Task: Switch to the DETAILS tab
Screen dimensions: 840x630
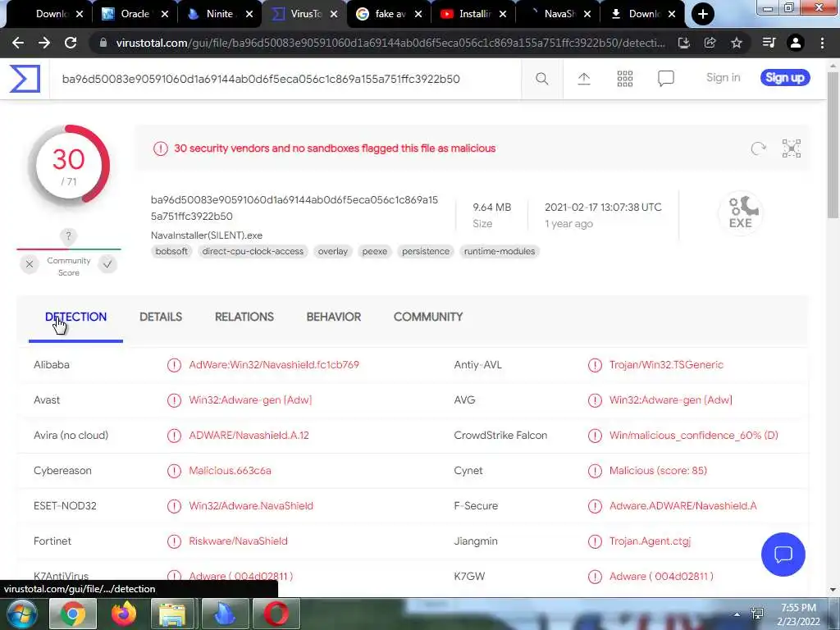Action: pos(161,317)
